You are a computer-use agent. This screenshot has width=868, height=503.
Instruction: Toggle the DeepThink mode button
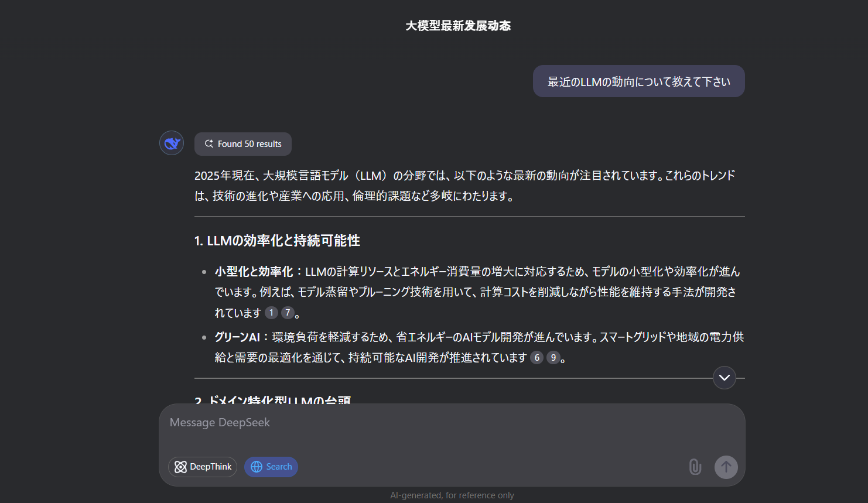[x=203, y=467]
